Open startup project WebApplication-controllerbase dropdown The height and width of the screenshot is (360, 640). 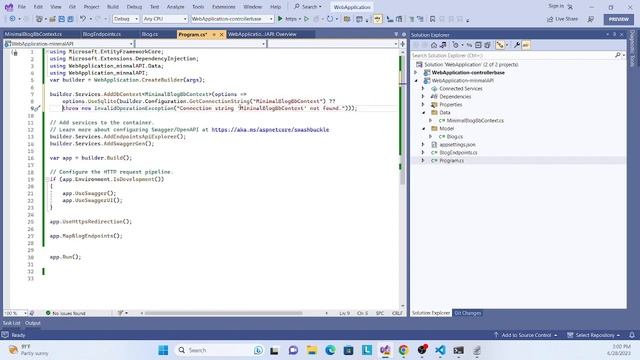coord(232,19)
